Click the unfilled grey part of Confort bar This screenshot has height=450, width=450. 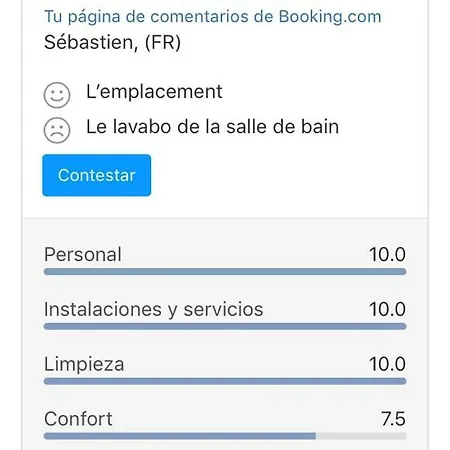coord(361,436)
